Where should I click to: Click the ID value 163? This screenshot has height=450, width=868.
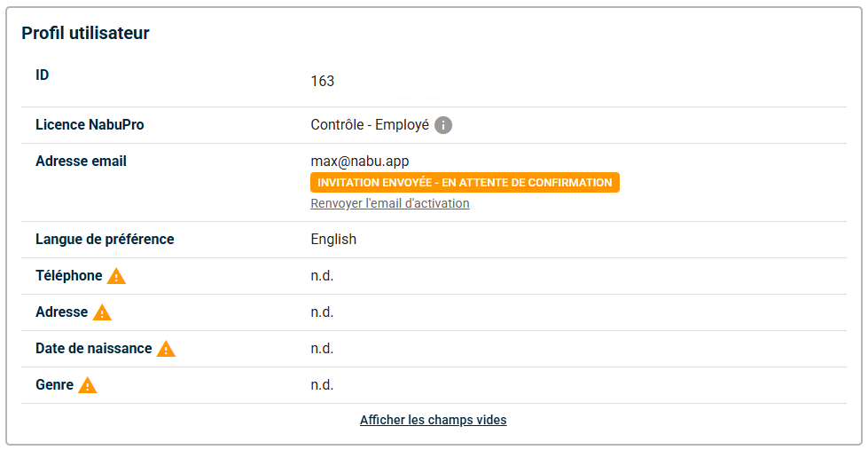[323, 82]
